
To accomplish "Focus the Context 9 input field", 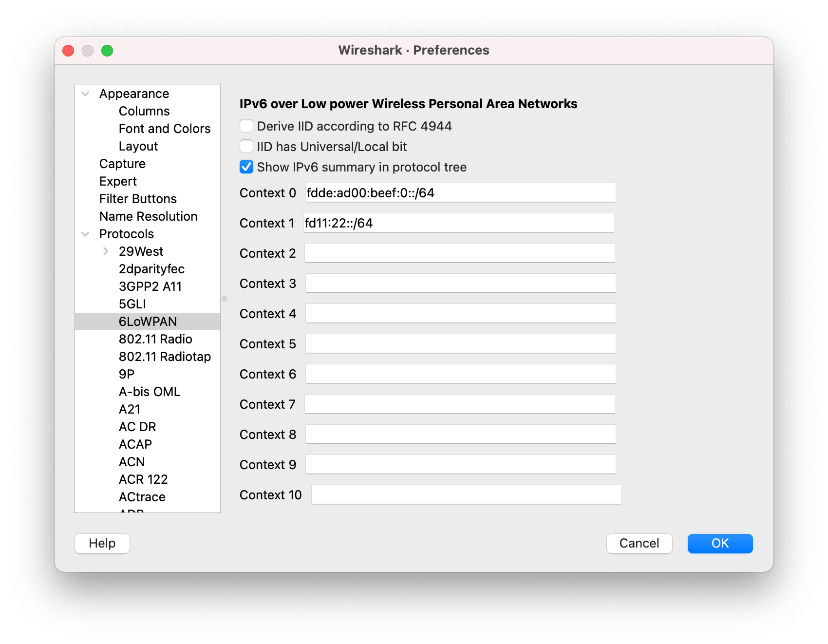I will pyautogui.click(x=460, y=465).
